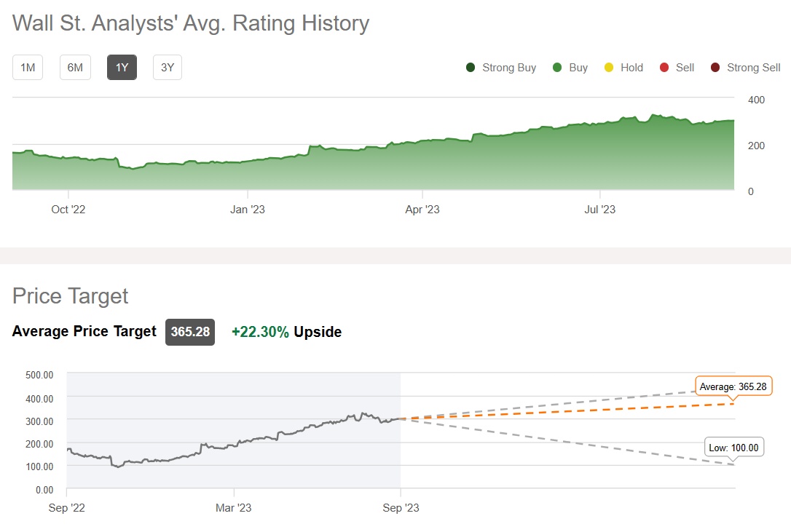
Task: Switch to the 6M time range
Action: tap(75, 68)
